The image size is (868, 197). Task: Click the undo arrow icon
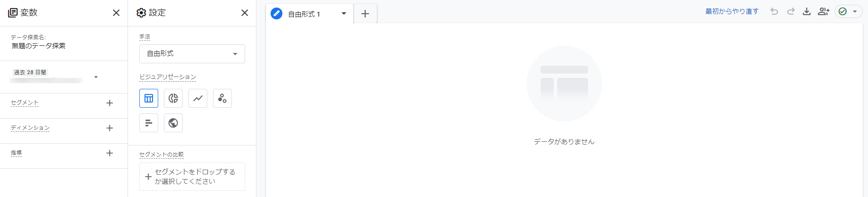click(x=774, y=11)
